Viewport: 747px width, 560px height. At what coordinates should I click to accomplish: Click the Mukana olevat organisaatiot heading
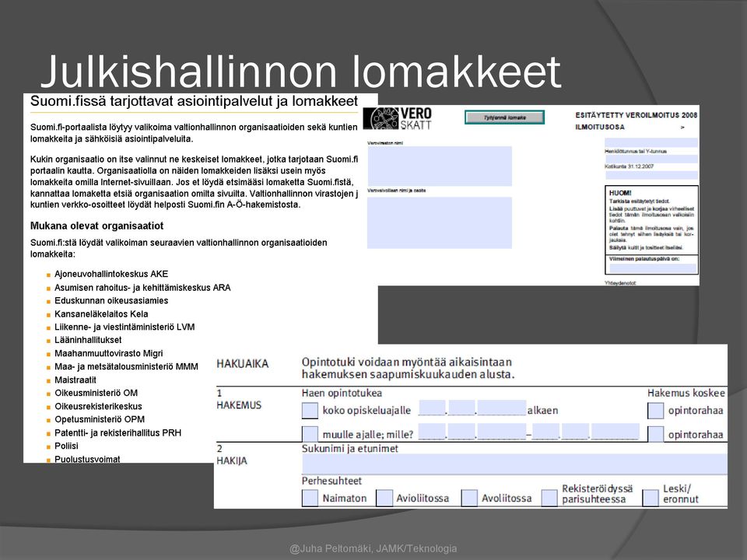click(x=96, y=226)
